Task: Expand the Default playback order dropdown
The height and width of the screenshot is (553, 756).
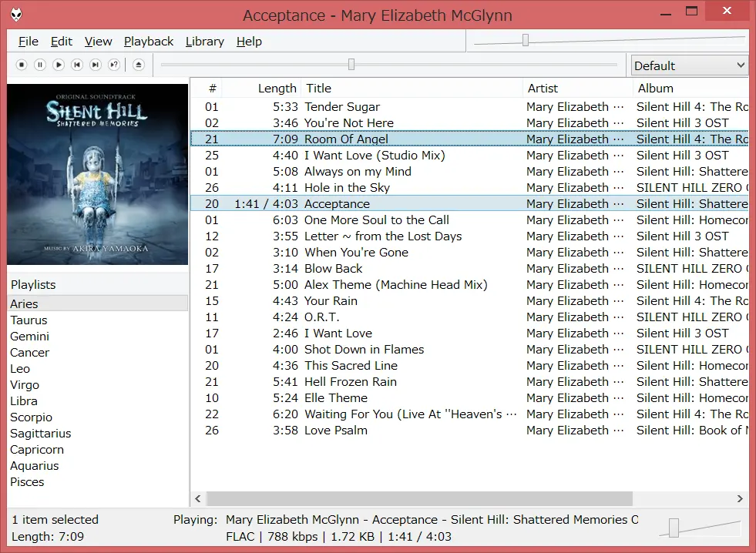Action: (x=690, y=65)
